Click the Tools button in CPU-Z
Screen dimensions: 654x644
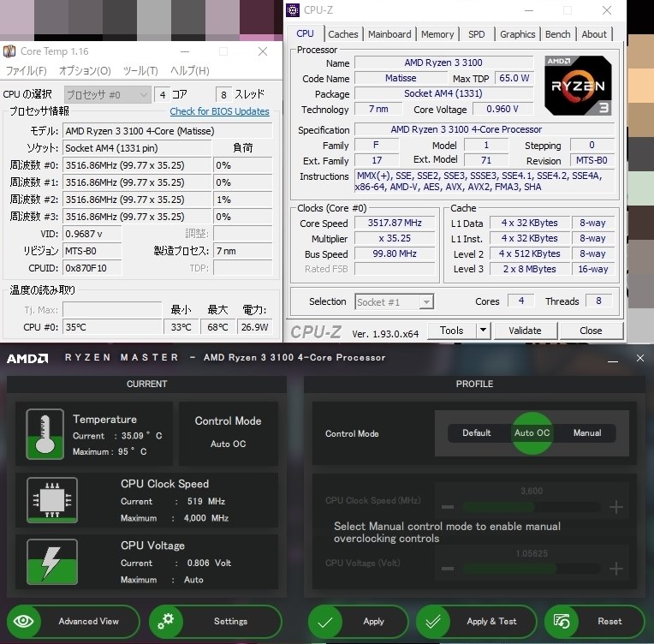coord(452,331)
